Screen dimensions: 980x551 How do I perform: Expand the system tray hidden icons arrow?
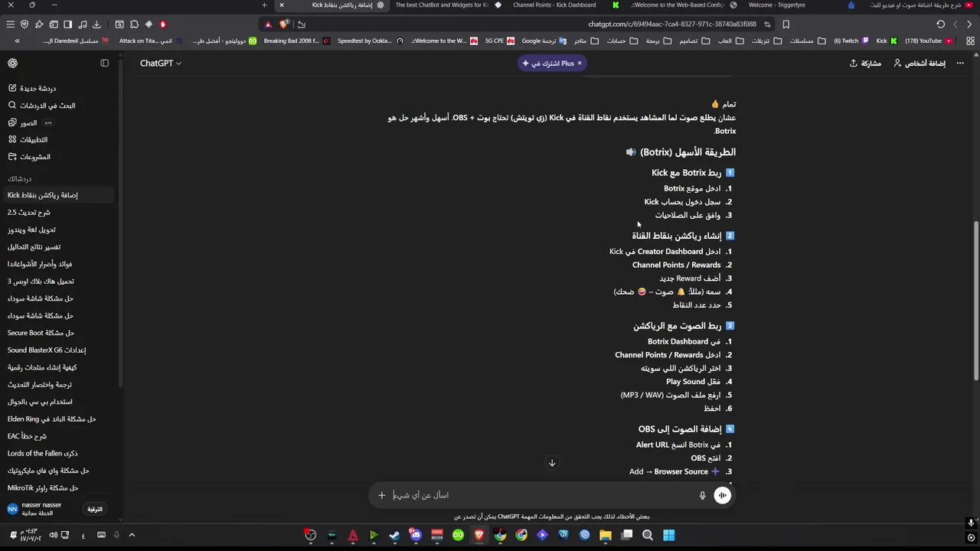tap(132, 535)
